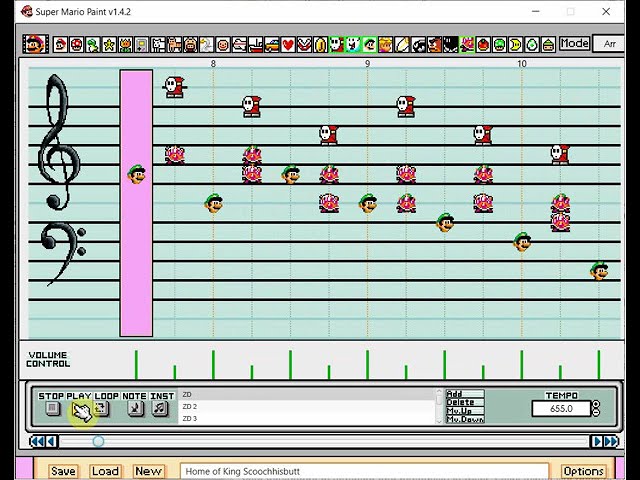
Task: Select the Dog instrument icon
Action: (x=158, y=44)
